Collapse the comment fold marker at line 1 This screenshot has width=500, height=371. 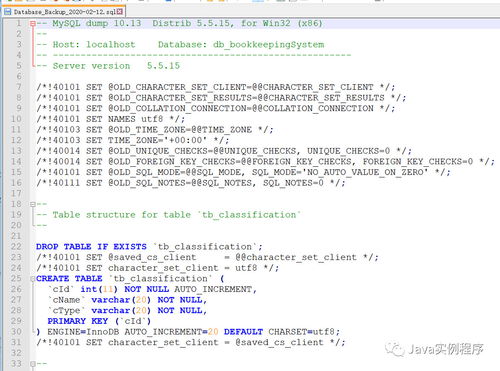[32, 24]
